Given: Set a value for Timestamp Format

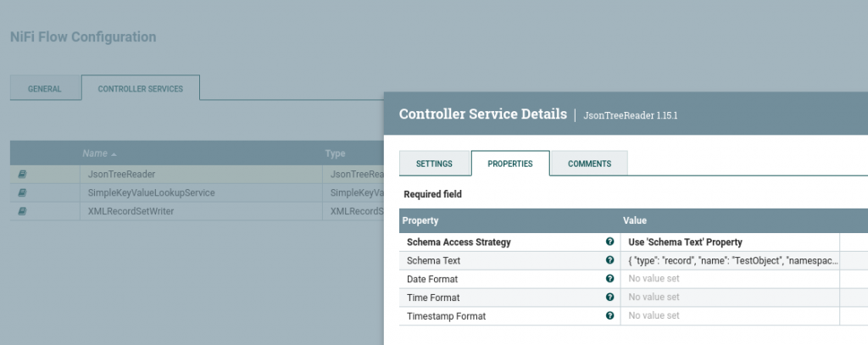Looking at the screenshot, I should (729, 316).
